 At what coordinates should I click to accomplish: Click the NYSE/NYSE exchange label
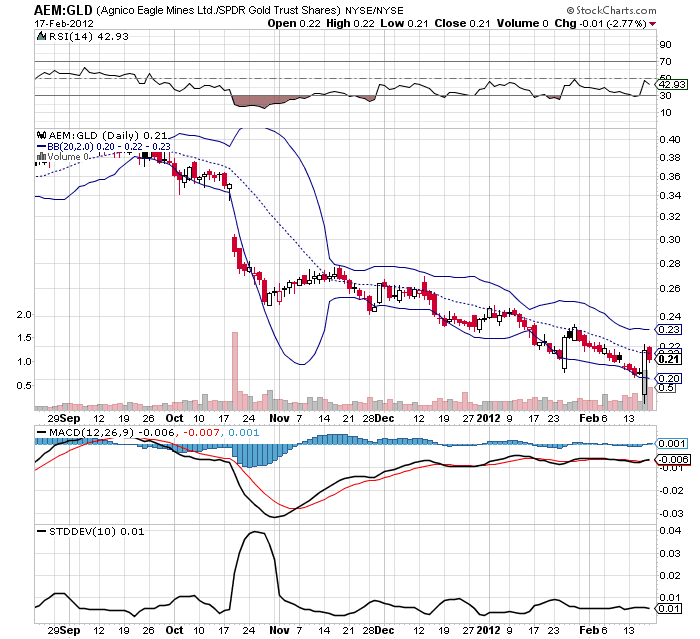[374, 11]
